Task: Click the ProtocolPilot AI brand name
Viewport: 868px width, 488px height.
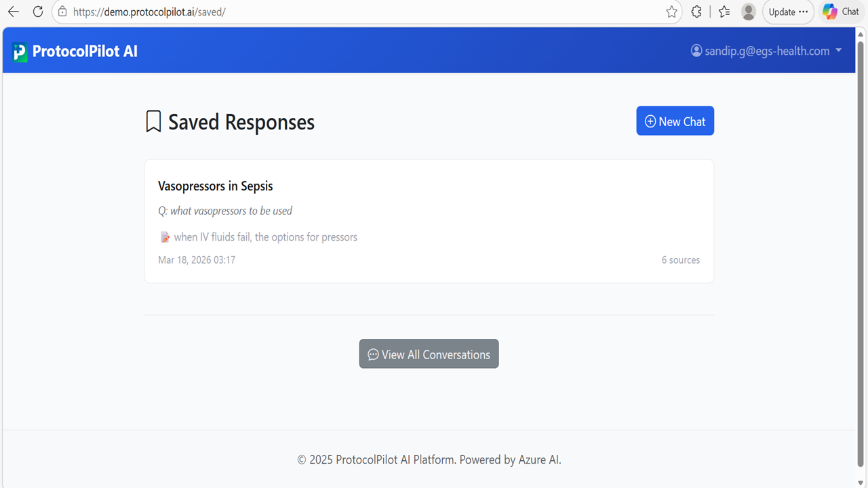Action: tap(85, 52)
